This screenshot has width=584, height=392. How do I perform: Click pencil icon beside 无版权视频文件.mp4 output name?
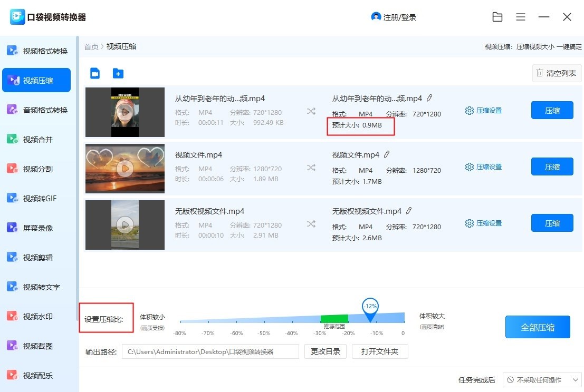(x=409, y=211)
